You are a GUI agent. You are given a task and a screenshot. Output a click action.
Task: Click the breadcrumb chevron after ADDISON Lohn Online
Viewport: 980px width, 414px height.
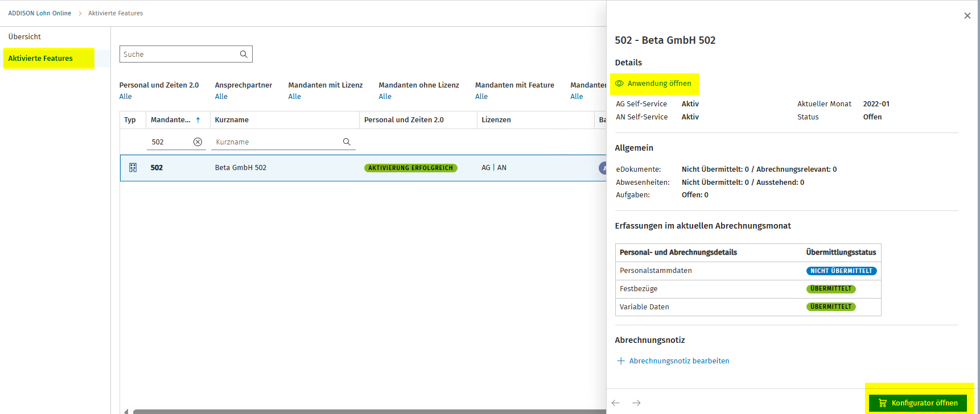[80, 14]
